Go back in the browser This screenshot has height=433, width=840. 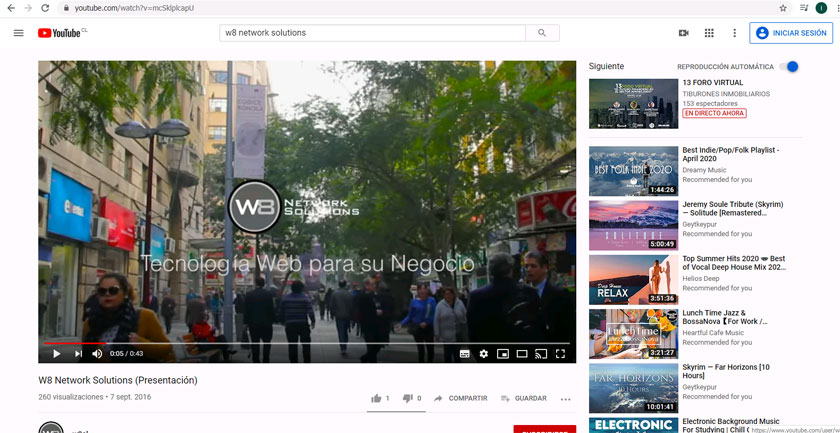coord(11,8)
